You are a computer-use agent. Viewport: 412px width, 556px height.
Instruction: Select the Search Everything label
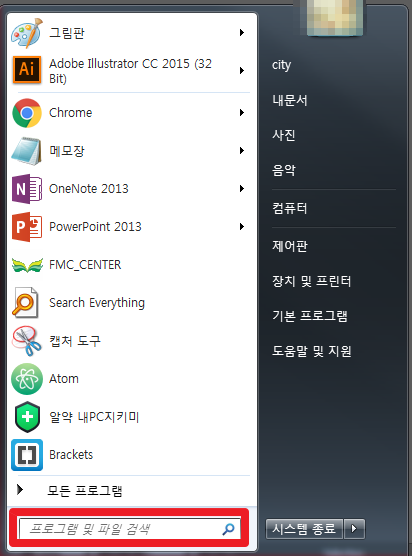[97, 303]
